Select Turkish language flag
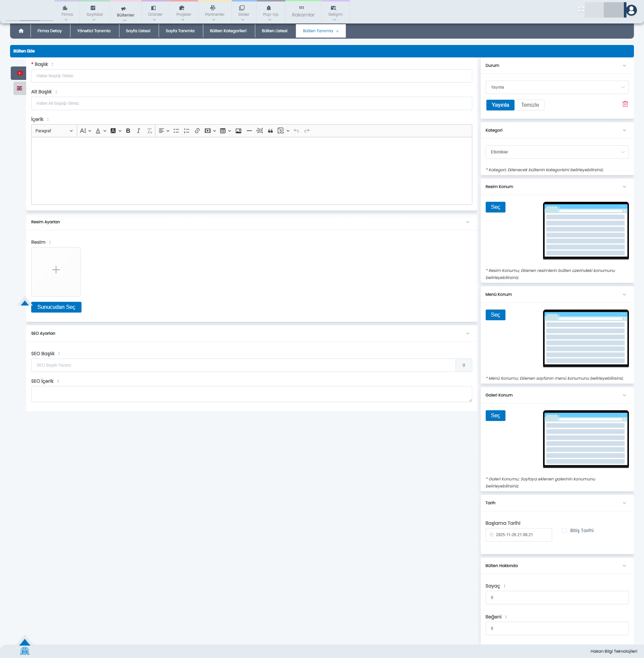 click(x=20, y=73)
